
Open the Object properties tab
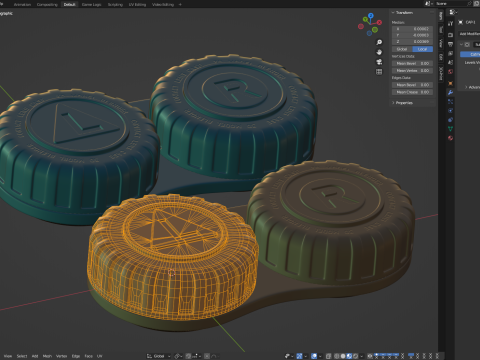click(x=451, y=83)
